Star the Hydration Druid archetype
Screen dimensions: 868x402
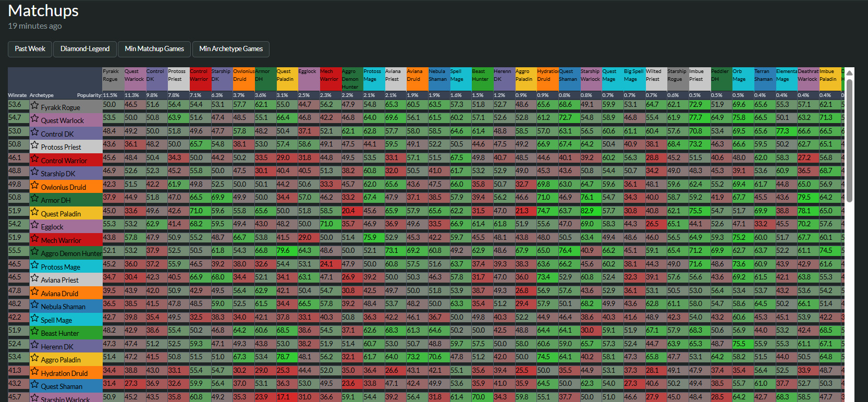35,372
